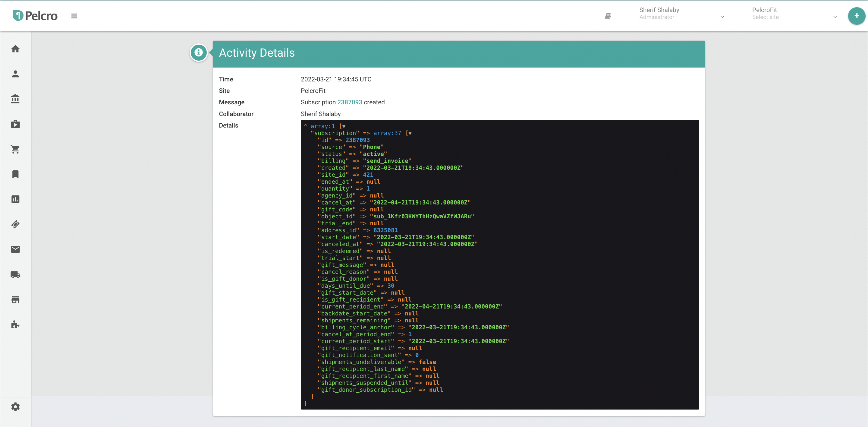Collapse the top-level array:1 node

(344, 126)
